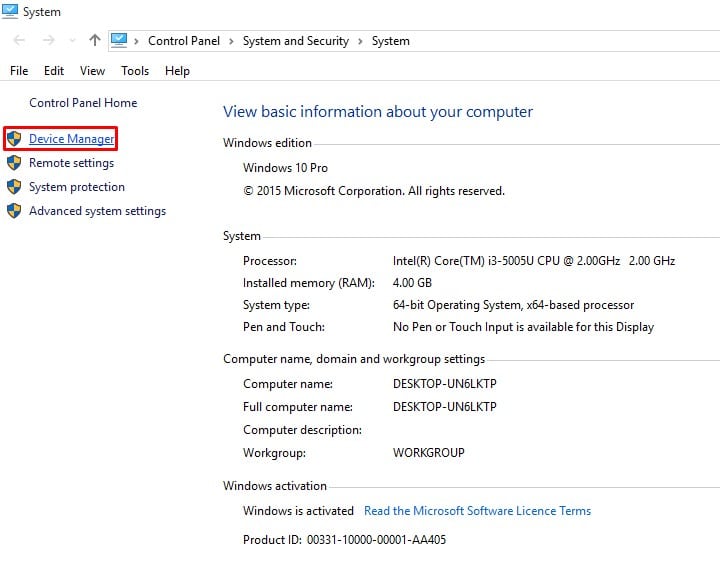Navigate to System and Security breadcrumb

click(296, 41)
